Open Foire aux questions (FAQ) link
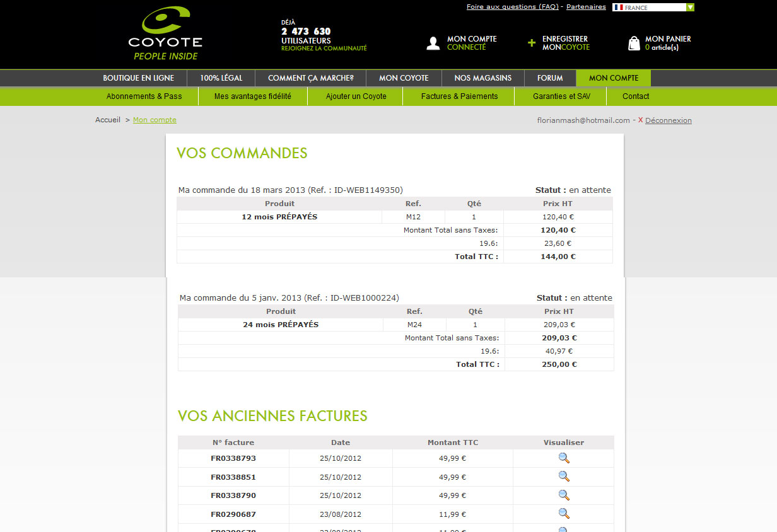 click(512, 7)
